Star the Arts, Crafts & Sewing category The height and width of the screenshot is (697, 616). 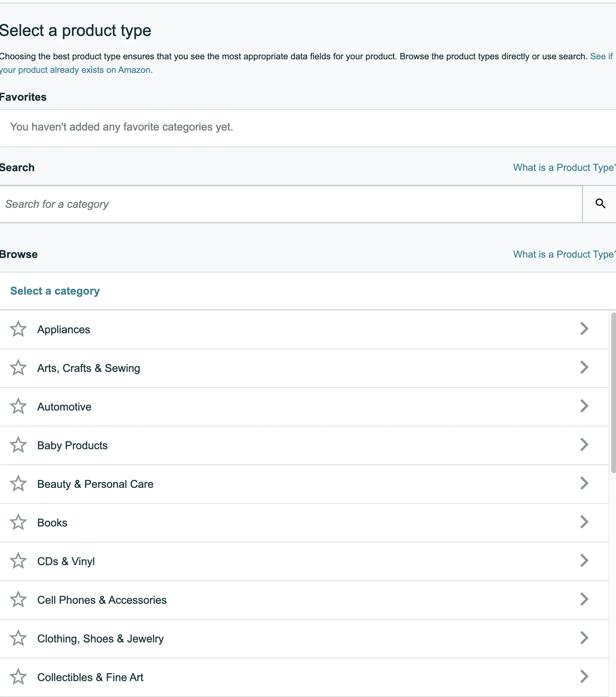pyautogui.click(x=18, y=367)
